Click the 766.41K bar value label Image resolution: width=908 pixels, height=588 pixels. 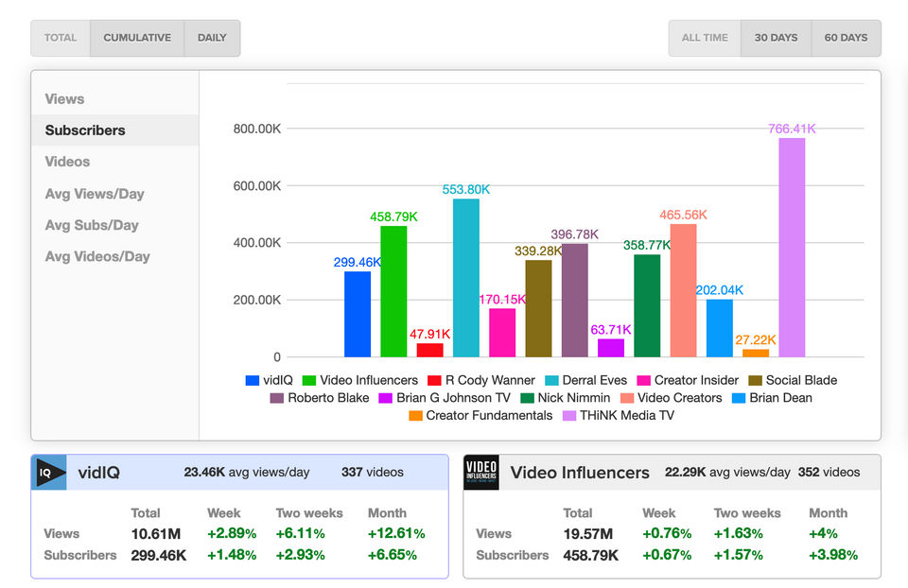point(792,129)
